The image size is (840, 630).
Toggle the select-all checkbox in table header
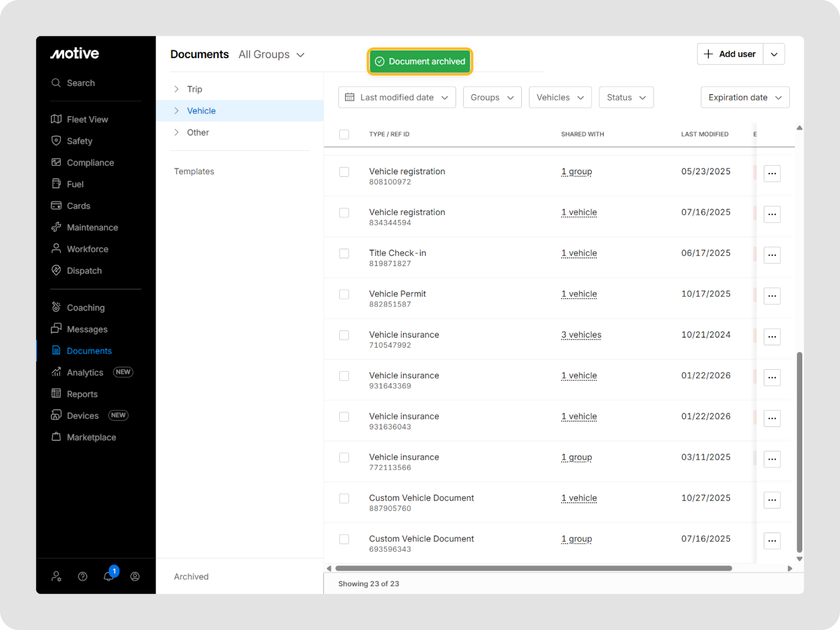pos(344,134)
